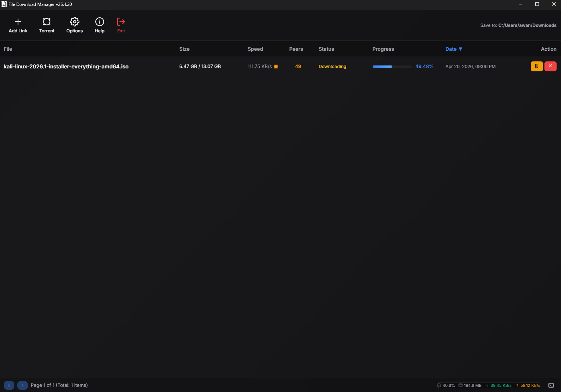Click the Save to Downloads folder path
This screenshot has height=392, width=561.
[527, 25]
